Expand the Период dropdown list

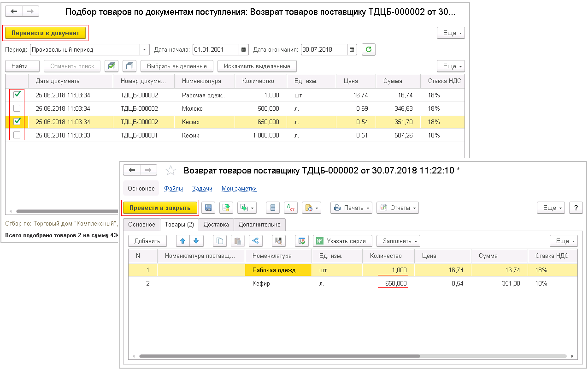[145, 50]
